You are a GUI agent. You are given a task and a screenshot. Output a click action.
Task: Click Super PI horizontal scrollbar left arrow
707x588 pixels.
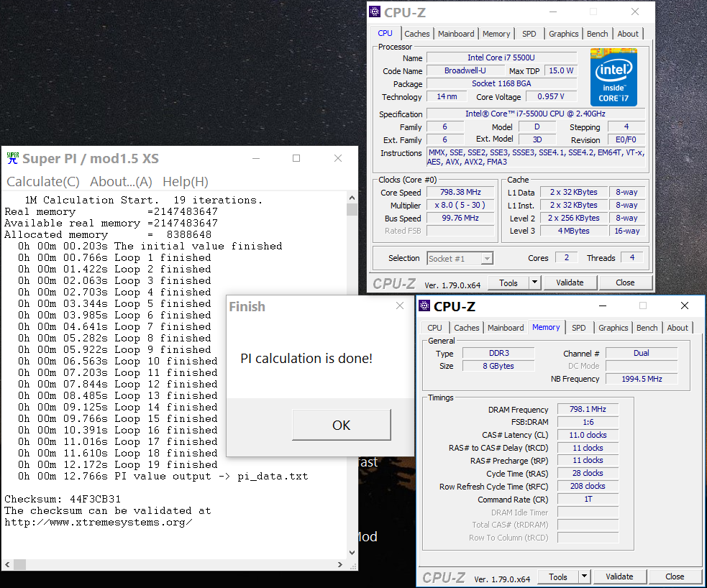7,564
